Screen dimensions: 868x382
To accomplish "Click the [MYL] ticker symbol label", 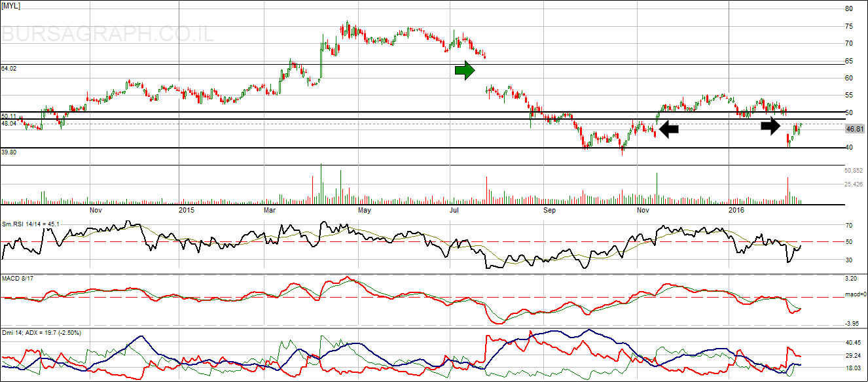I will click(x=12, y=5).
